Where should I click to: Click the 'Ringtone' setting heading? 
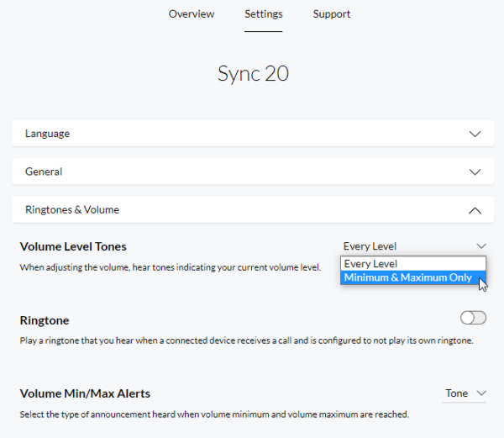point(45,320)
